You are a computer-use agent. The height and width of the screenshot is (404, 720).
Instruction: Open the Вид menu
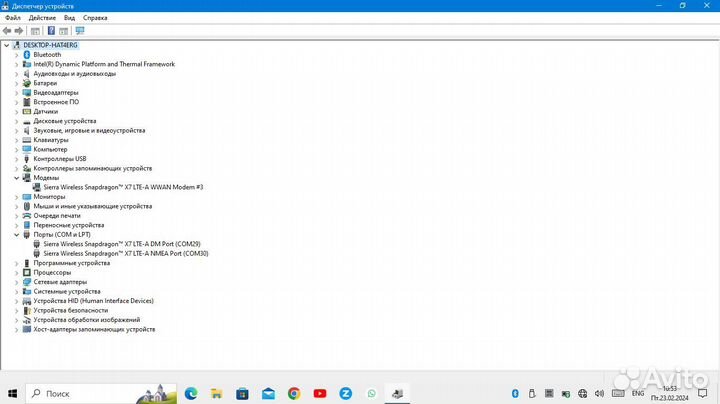69,18
